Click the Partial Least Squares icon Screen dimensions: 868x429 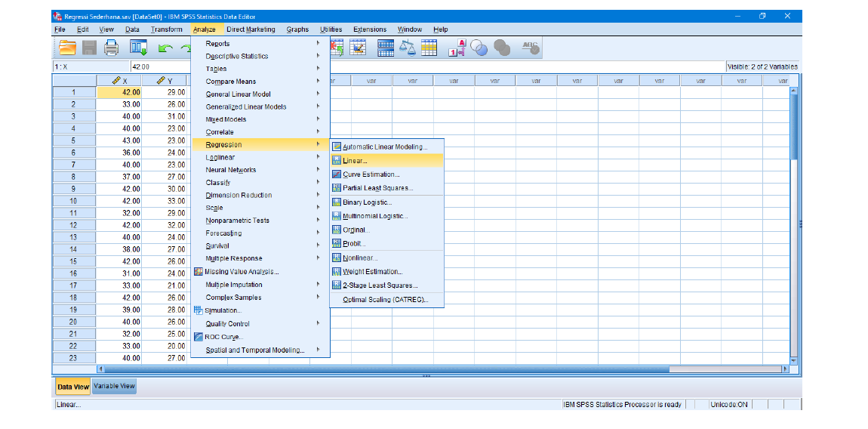coord(337,188)
